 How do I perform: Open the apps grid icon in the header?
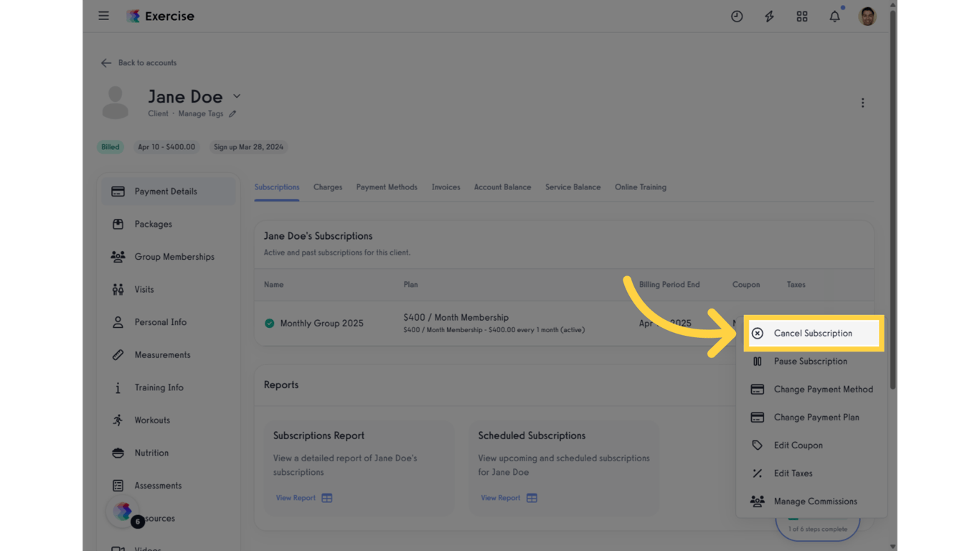[802, 16]
